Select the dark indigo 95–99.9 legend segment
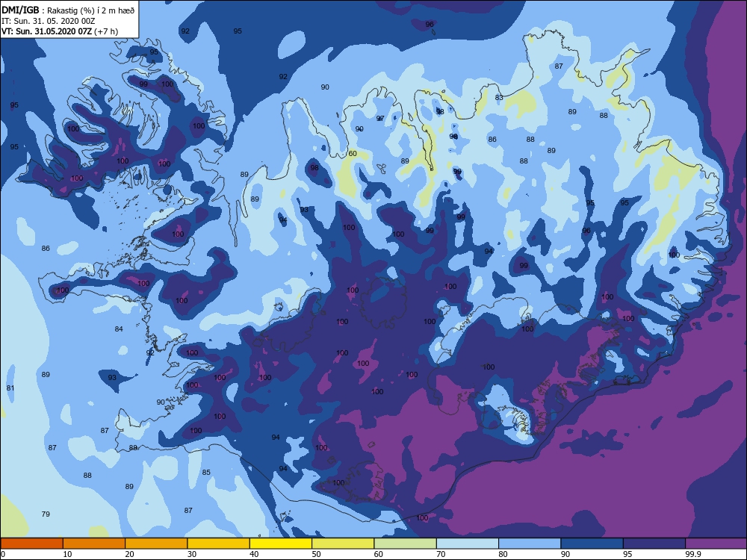The width and height of the screenshot is (747, 560). 654,544
